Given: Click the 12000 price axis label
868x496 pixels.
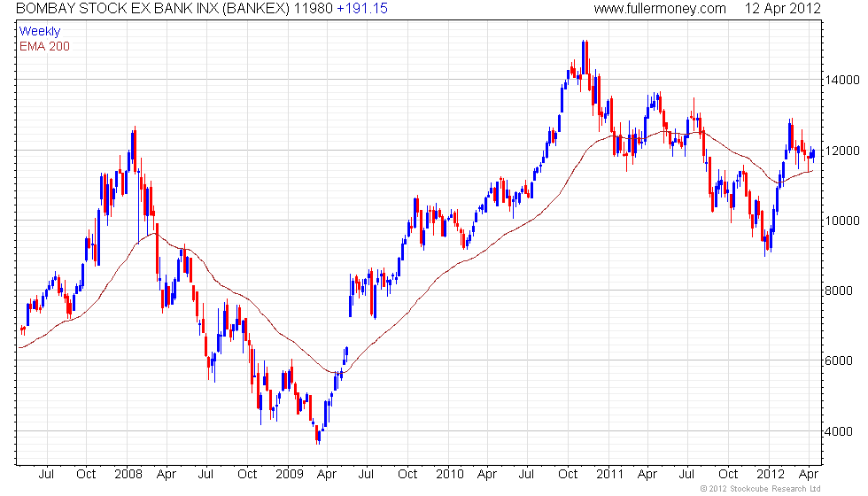Looking at the screenshot, I should pos(842,151).
